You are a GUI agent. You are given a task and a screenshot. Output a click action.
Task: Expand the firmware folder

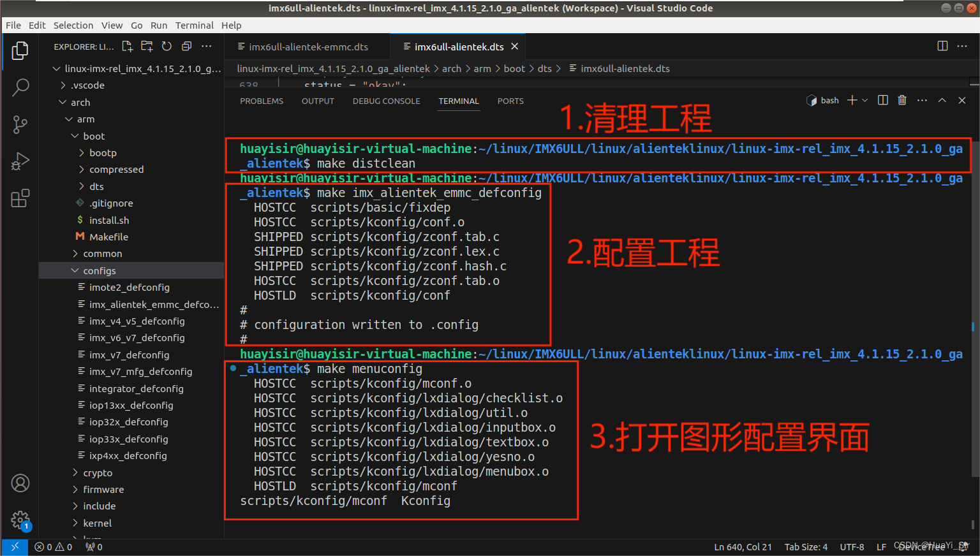point(131,489)
